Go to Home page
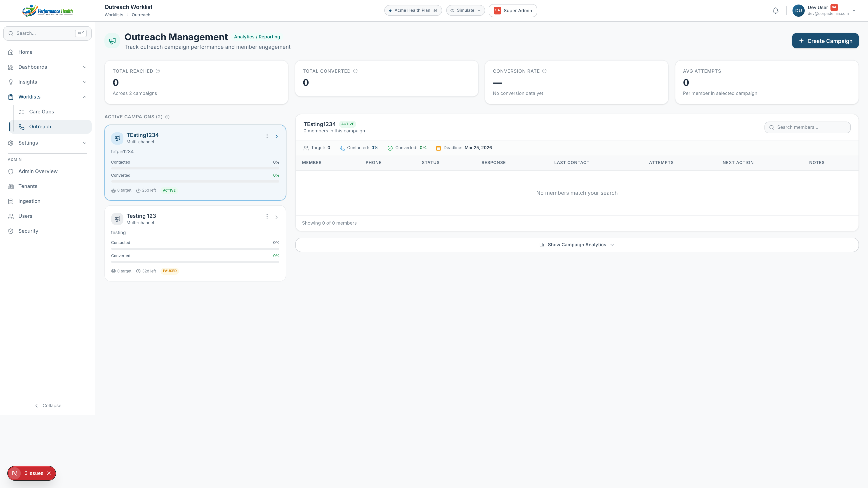Viewport: 868px width, 488px height. click(47, 52)
